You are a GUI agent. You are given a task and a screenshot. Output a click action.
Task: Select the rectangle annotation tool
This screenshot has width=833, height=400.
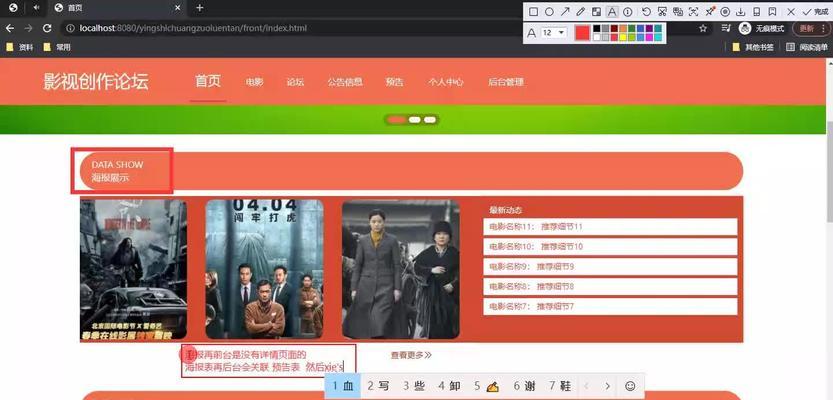pos(534,12)
